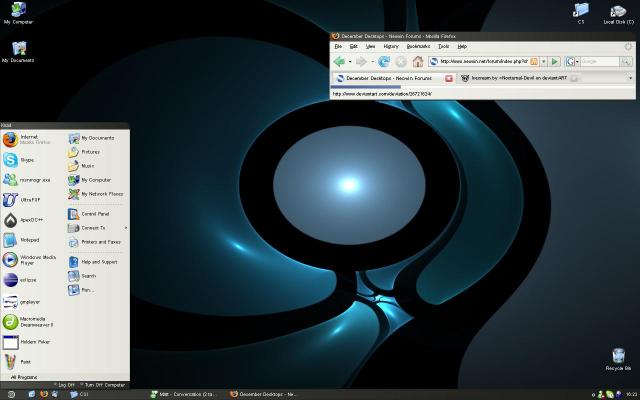Close the December Desktops tab

[449, 78]
